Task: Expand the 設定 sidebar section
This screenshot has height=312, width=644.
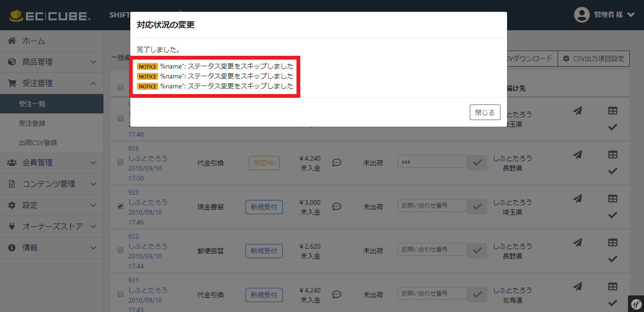Action: point(51,205)
